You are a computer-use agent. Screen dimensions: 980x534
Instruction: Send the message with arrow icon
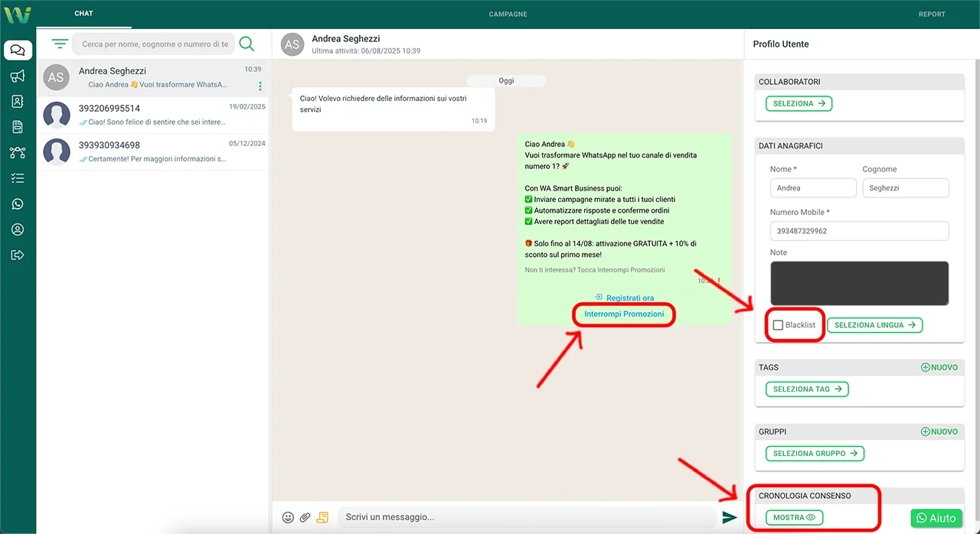pyautogui.click(x=730, y=518)
